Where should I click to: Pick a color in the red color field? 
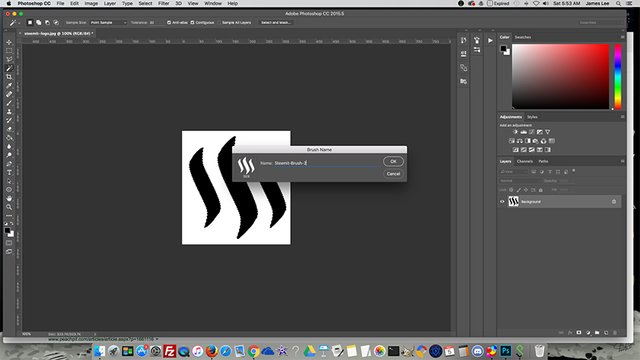coord(561,77)
